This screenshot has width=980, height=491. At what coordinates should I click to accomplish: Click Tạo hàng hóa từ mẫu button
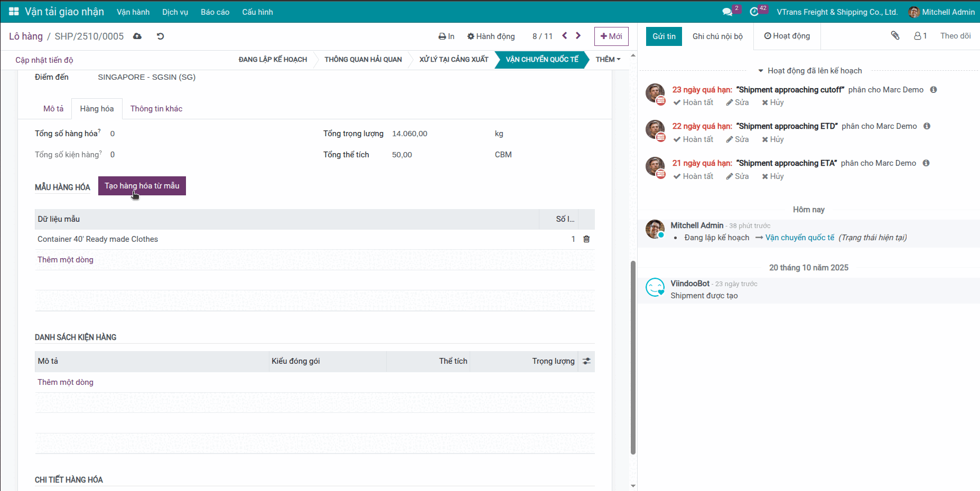[x=142, y=186]
